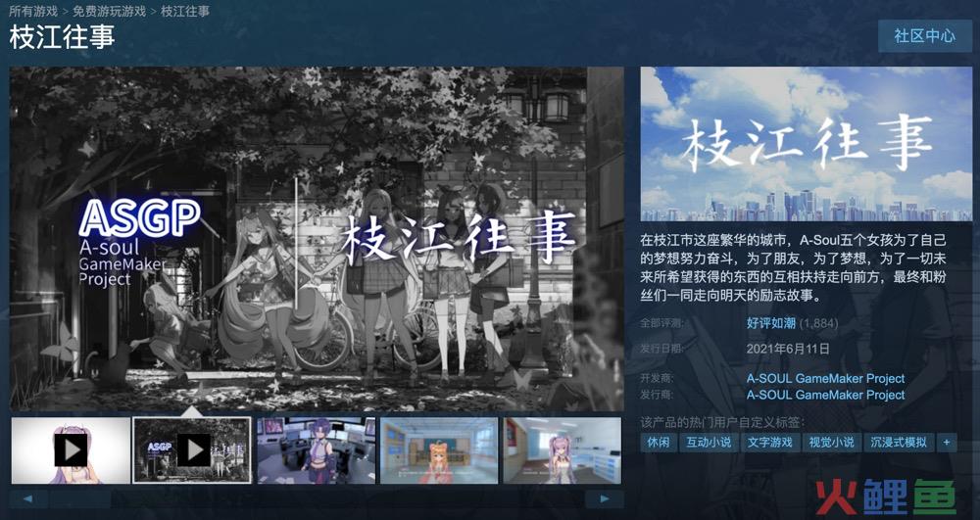Open publisher A-SOUL GameMaker Project link
The height and width of the screenshot is (520, 980).
pos(825,395)
